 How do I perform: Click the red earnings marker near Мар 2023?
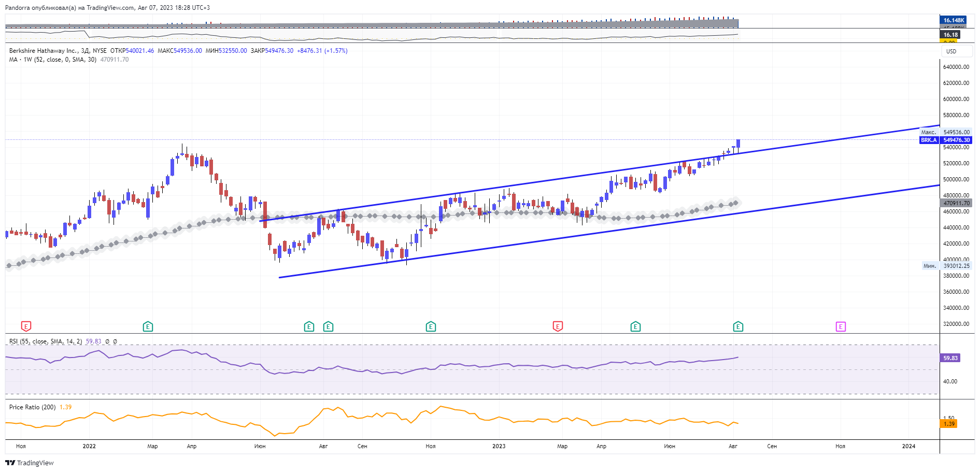(558, 326)
